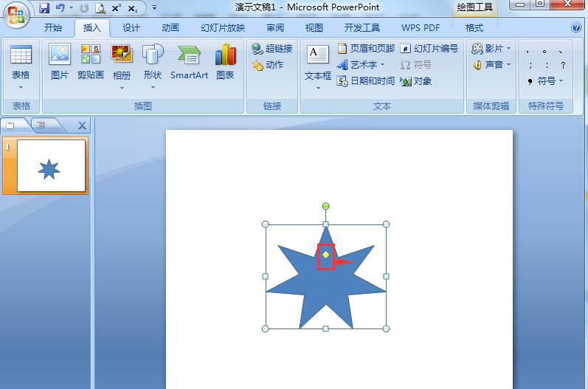The height and width of the screenshot is (389, 588).
Task: Expand the 形状 dropdown arrow
Action: point(153,88)
